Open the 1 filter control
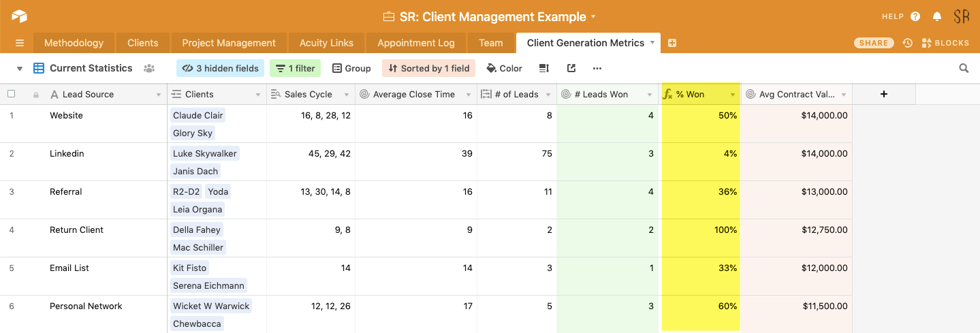 [296, 68]
